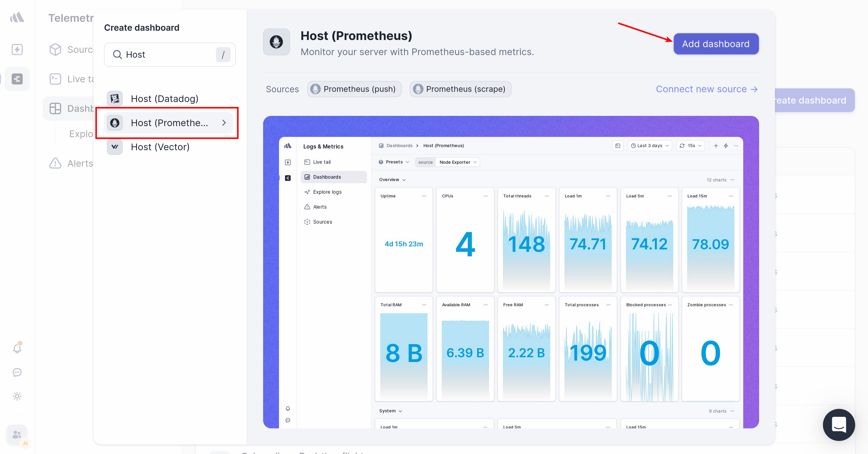The image size is (868, 454).
Task: Open Live tail in preview sidebar
Action: (334, 162)
